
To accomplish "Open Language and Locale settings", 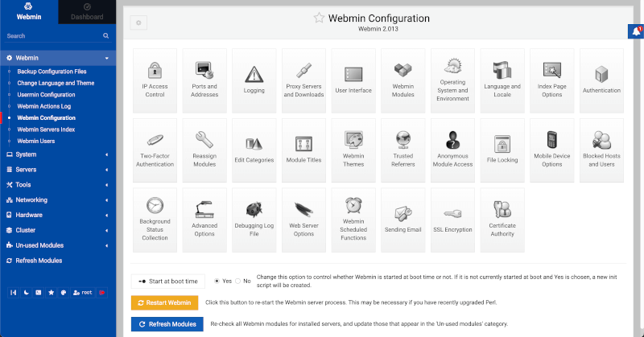I will click(x=502, y=81).
